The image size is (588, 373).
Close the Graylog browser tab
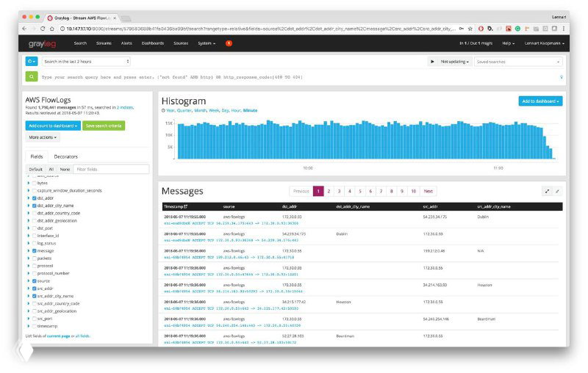[115, 18]
